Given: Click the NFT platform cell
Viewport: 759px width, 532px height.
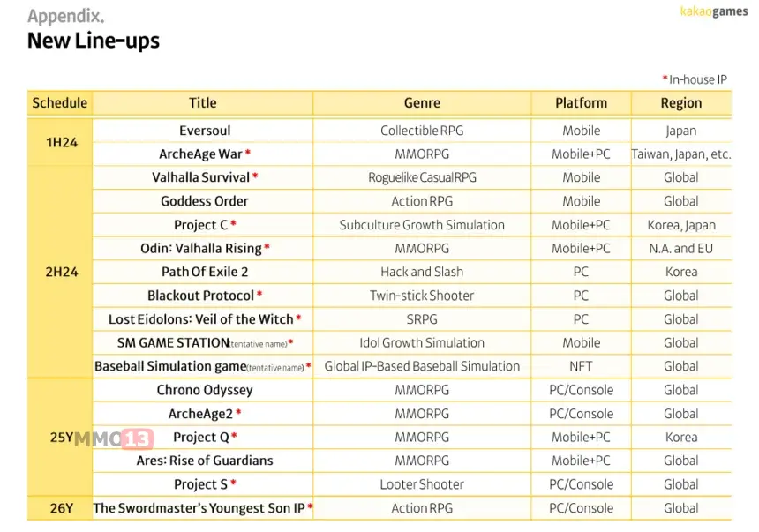Looking at the screenshot, I should coord(581,366).
